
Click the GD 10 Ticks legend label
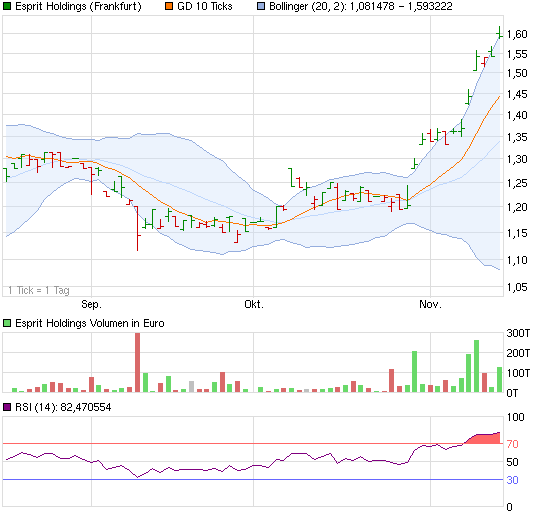[x=205, y=6]
